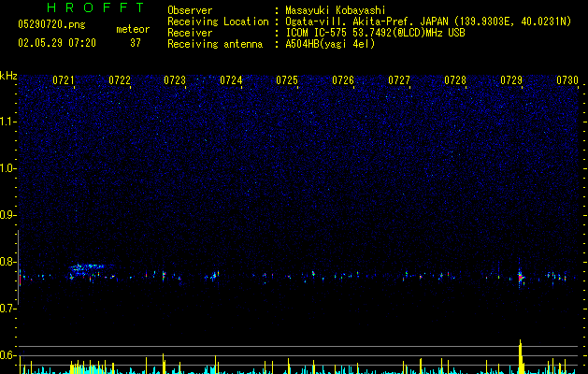This screenshot has width=588, height=374.
Task: Select the meteor count 37
Action: (x=136, y=43)
